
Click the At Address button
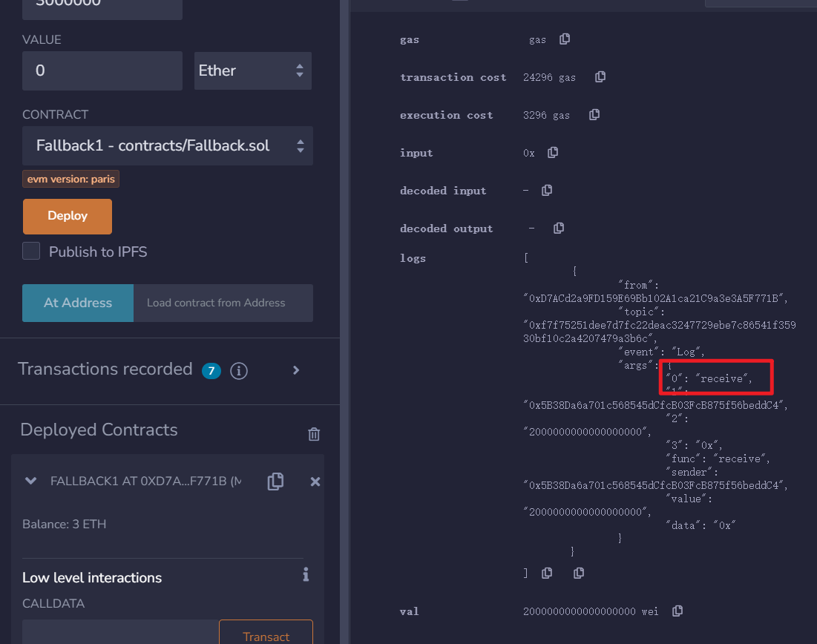click(78, 303)
